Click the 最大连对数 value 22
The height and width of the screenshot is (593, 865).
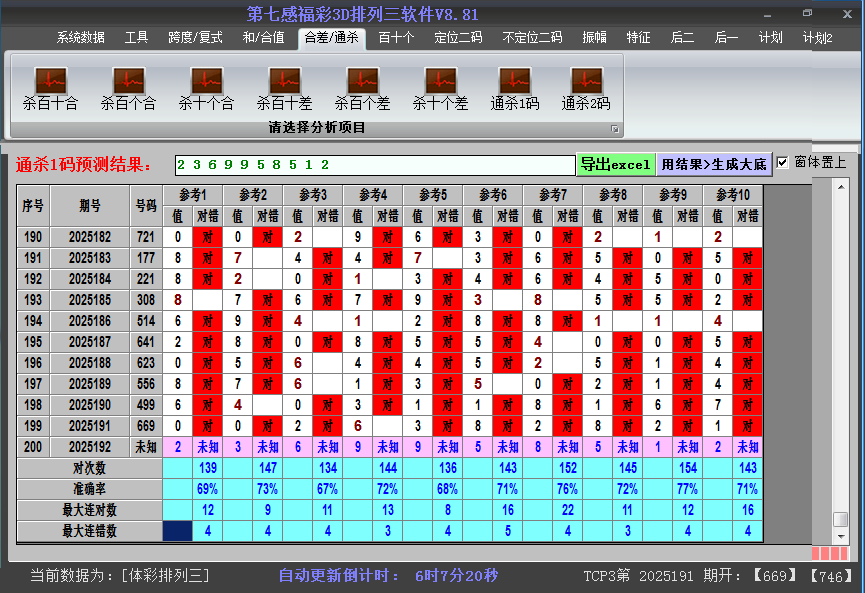[568, 510]
